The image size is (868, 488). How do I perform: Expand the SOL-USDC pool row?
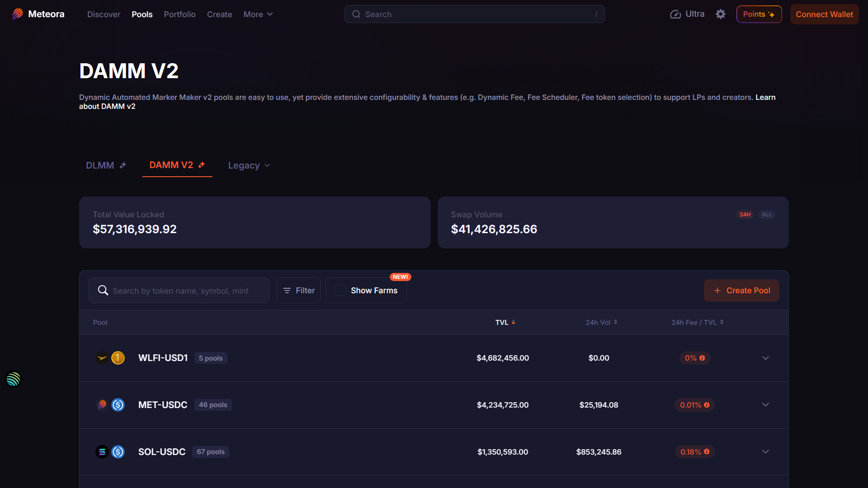765,451
